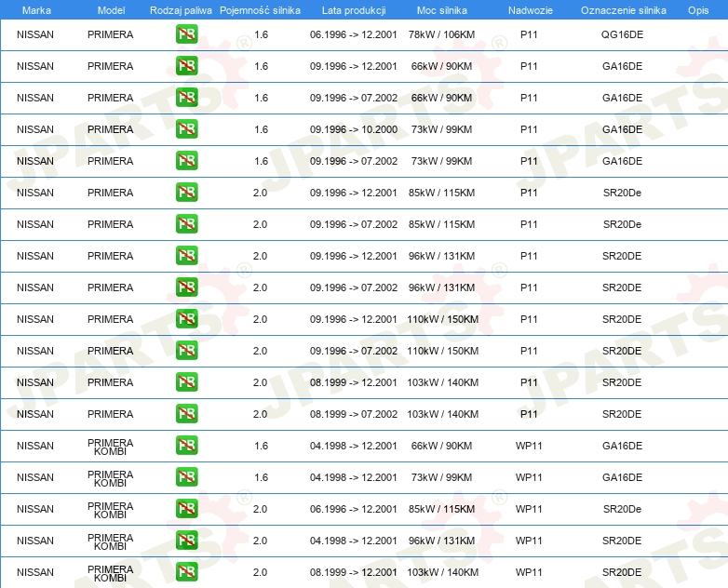Click fuel icon for 103kW P11 ending 07.2002
728x588 pixels.
(x=186, y=413)
